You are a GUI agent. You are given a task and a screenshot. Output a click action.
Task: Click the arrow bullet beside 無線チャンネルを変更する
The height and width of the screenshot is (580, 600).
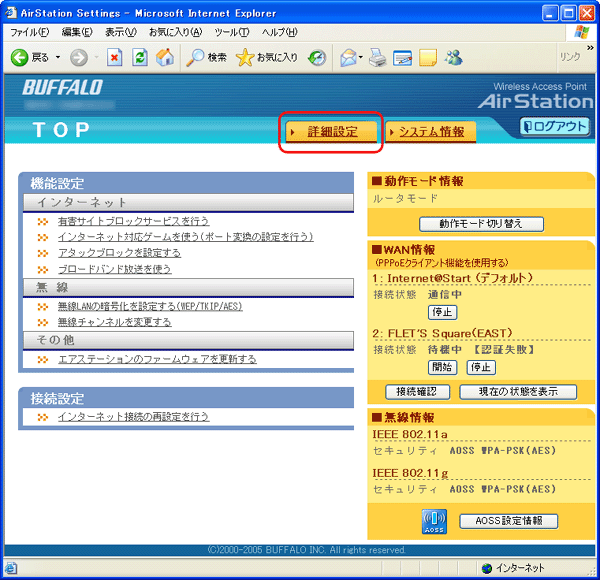tap(43, 323)
